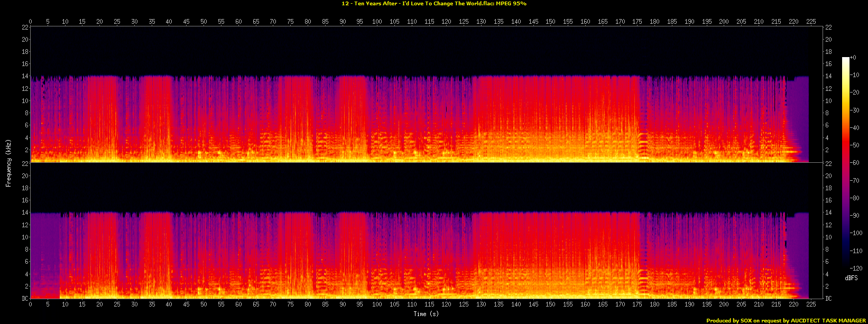Click the upper channel spectrogram plot
This screenshot has height=324, width=868.
[427, 94]
